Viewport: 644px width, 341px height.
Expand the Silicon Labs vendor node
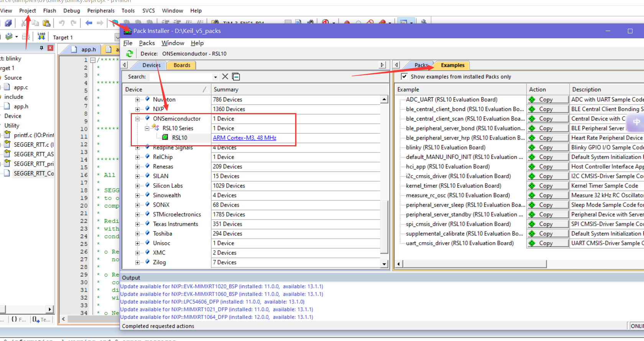[x=137, y=186]
